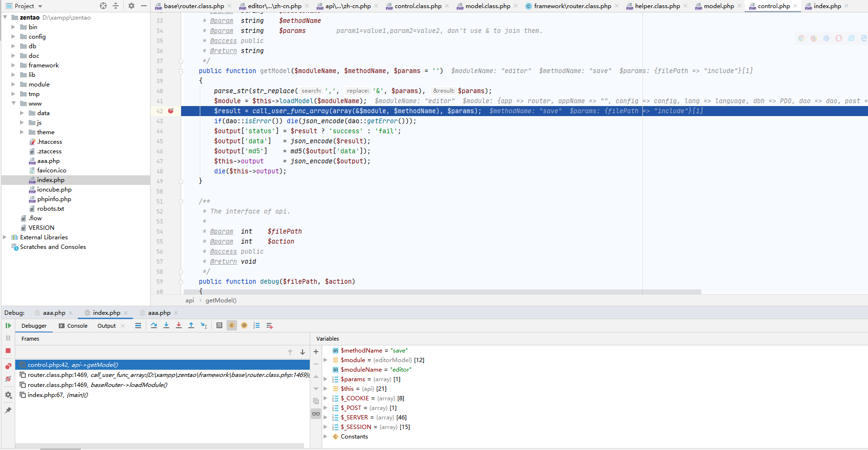Viewport: 868px width, 450px height.
Task: Click the Show Execution Point icon
Action: coord(138,326)
